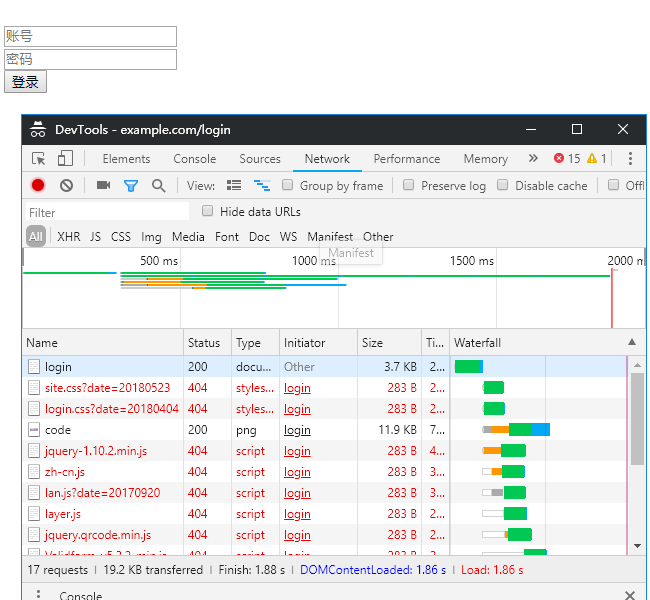Viewport: 650px width, 600px height.
Task: Open the DevTools three-dot customize menu
Action: [x=630, y=158]
